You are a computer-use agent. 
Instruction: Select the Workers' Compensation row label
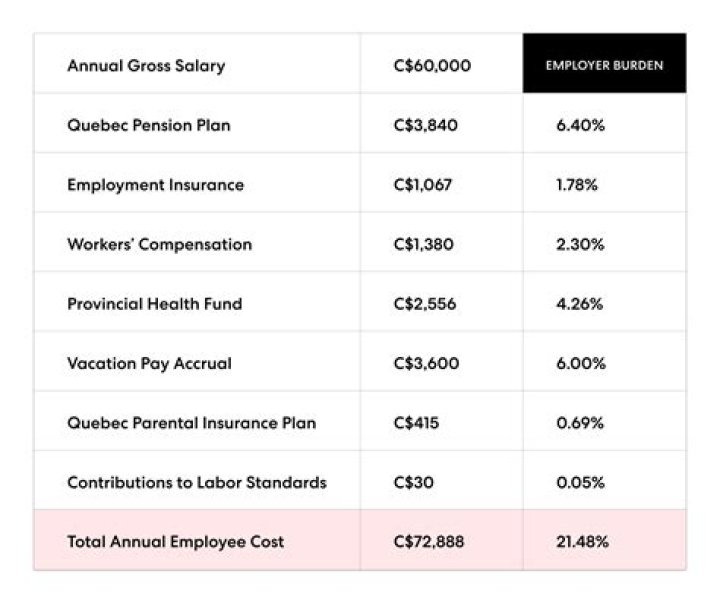pos(159,245)
